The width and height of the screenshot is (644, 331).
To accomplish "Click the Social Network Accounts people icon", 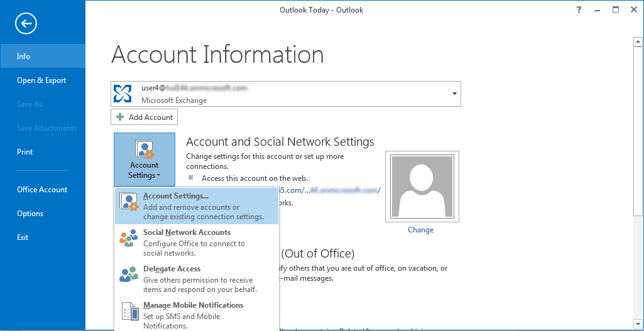I will pos(129,238).
